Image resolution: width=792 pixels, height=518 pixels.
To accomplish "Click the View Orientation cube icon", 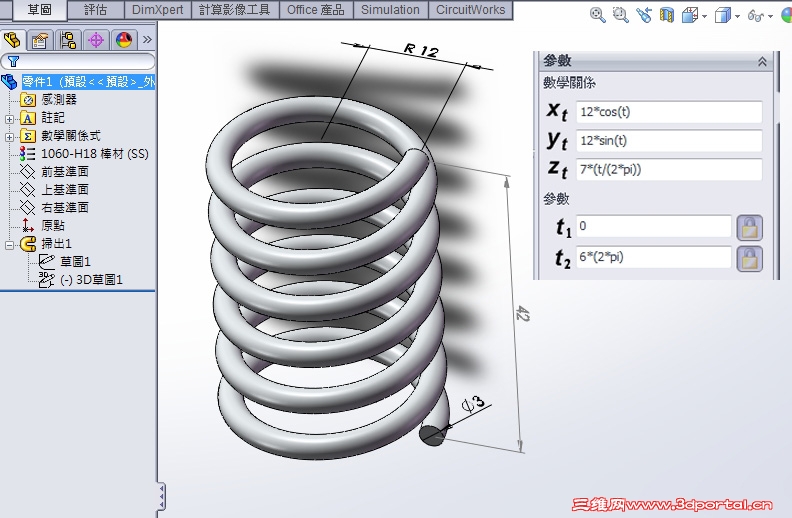I will click(x=689, y=16).
